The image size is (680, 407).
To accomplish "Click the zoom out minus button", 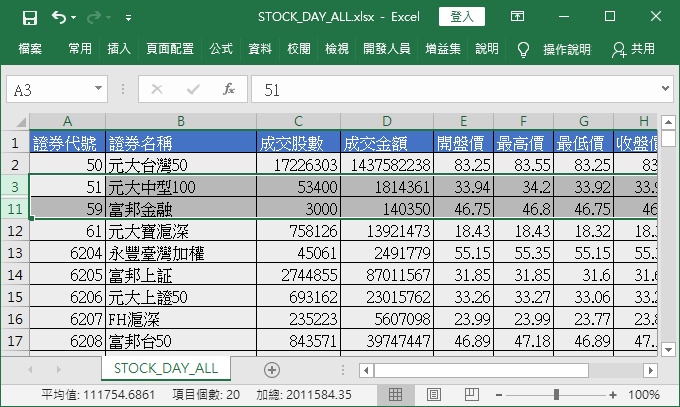I will tap(499, 395).
